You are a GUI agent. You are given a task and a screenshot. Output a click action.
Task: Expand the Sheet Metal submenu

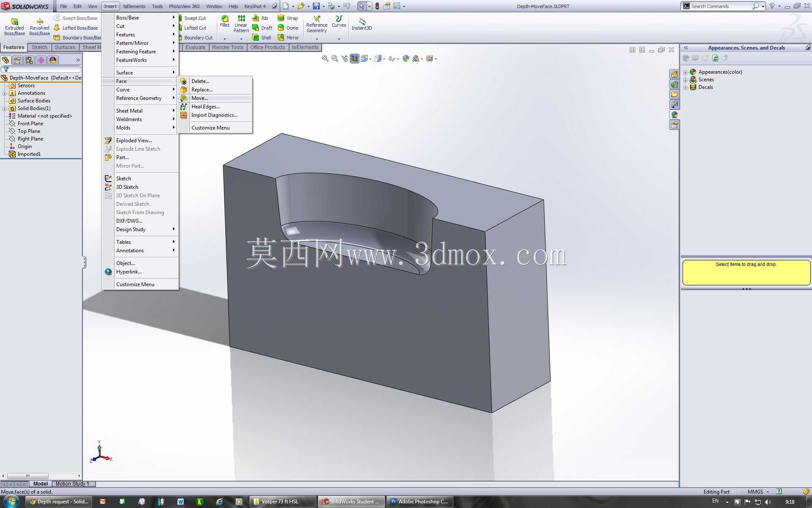[x=140, y=111]
